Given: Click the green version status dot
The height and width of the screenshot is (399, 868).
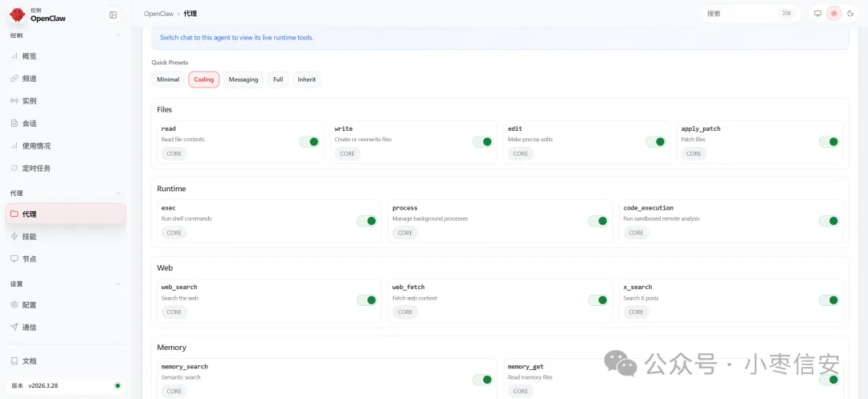Looking at the screenshot, I should pos(117,385).
